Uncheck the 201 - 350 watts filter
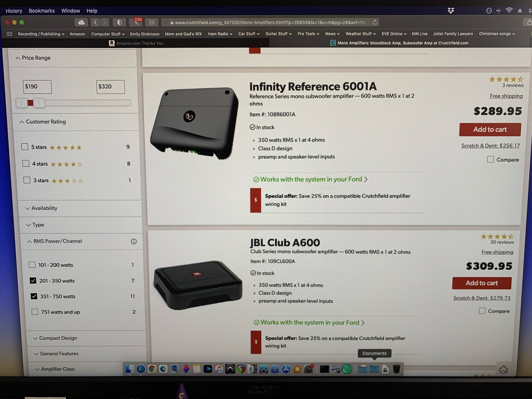 (33, 280)
